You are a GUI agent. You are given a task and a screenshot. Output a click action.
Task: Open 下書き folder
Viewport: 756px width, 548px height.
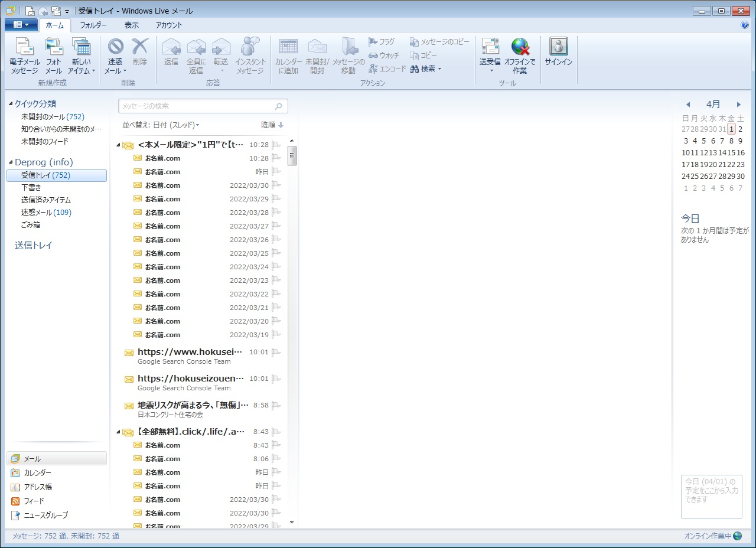click(x=31, y=188)
